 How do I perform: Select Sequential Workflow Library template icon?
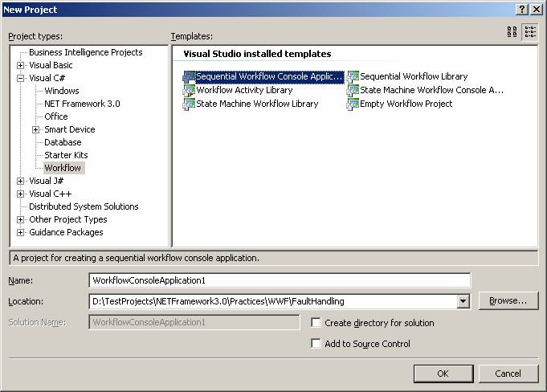353,77
